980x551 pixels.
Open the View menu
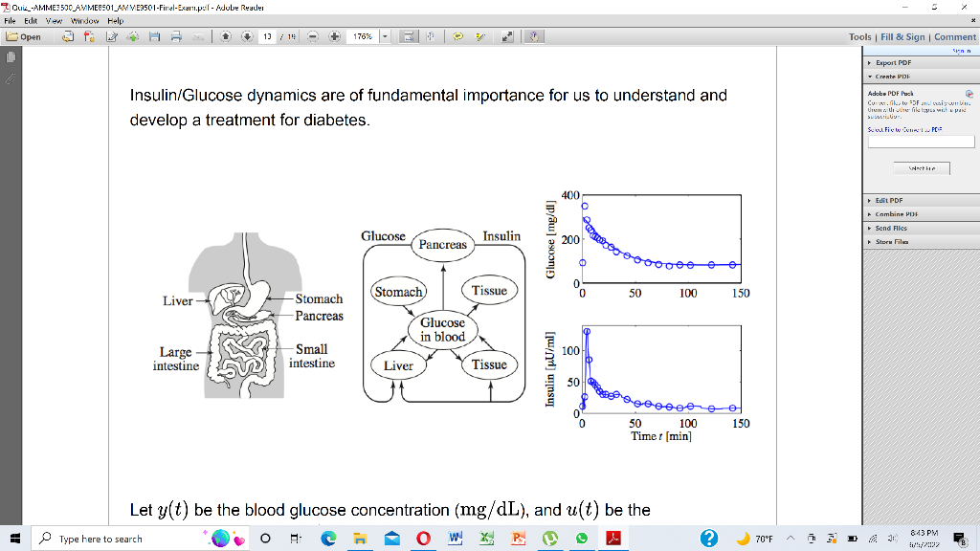tap(54, 21)
